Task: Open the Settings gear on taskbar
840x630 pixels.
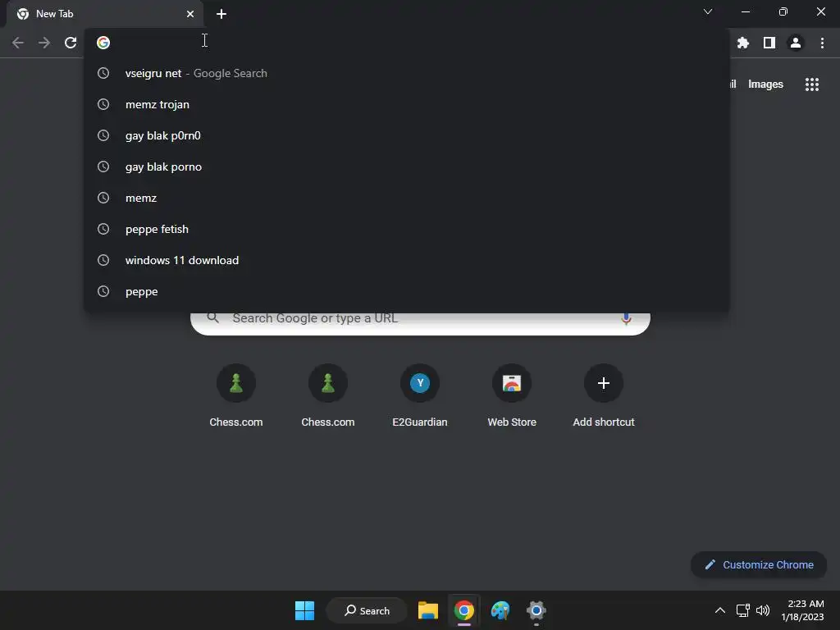Action: point(536,610)
